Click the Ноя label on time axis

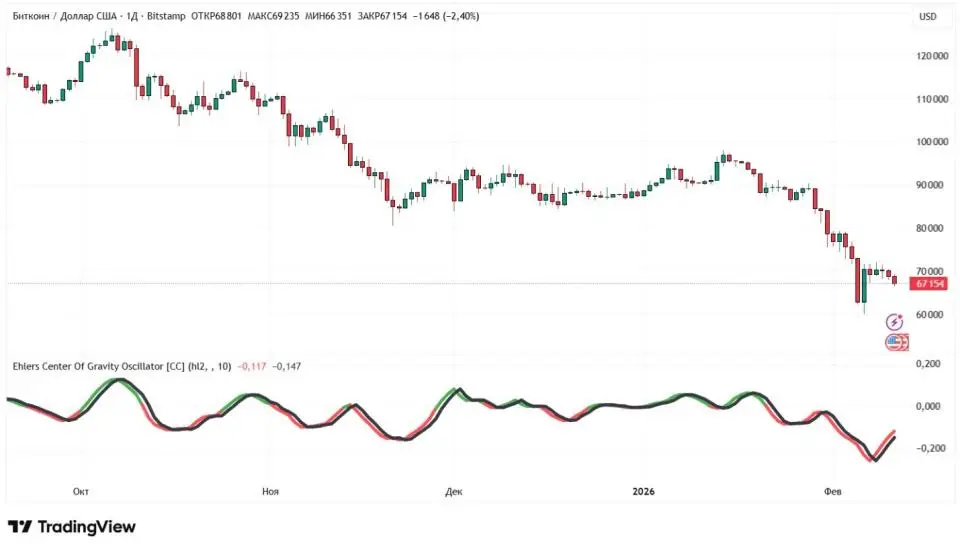coord(270,492)
